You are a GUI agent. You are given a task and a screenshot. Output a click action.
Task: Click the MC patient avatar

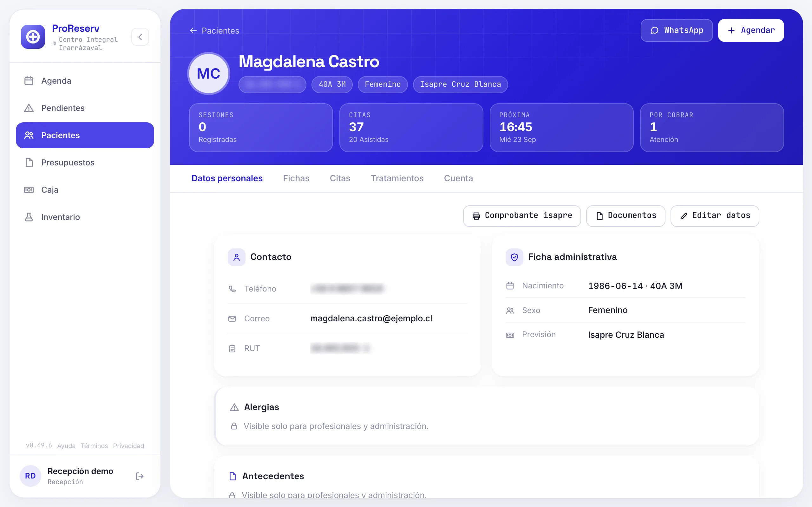(208, 74)
